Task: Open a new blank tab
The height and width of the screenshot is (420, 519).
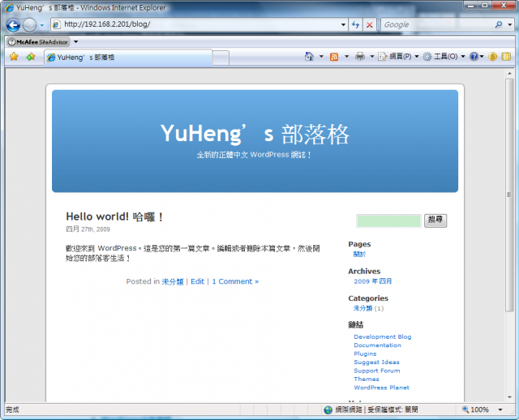Action: click(x=221, y=58)
